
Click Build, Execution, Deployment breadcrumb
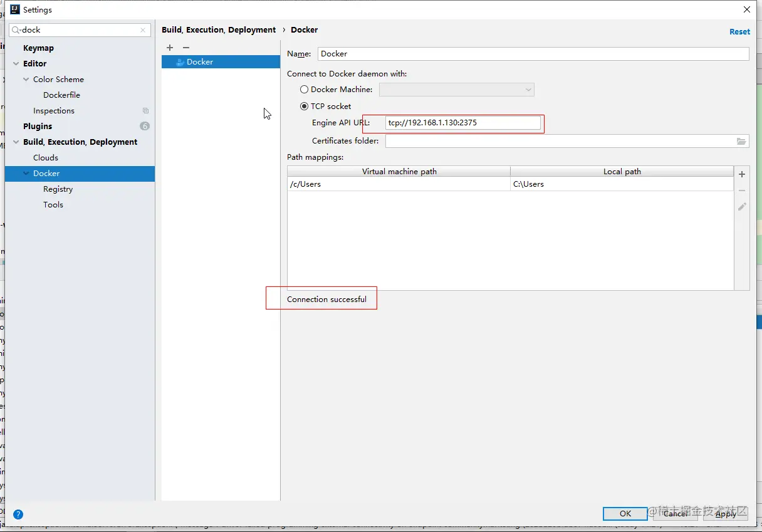point(219,29)
